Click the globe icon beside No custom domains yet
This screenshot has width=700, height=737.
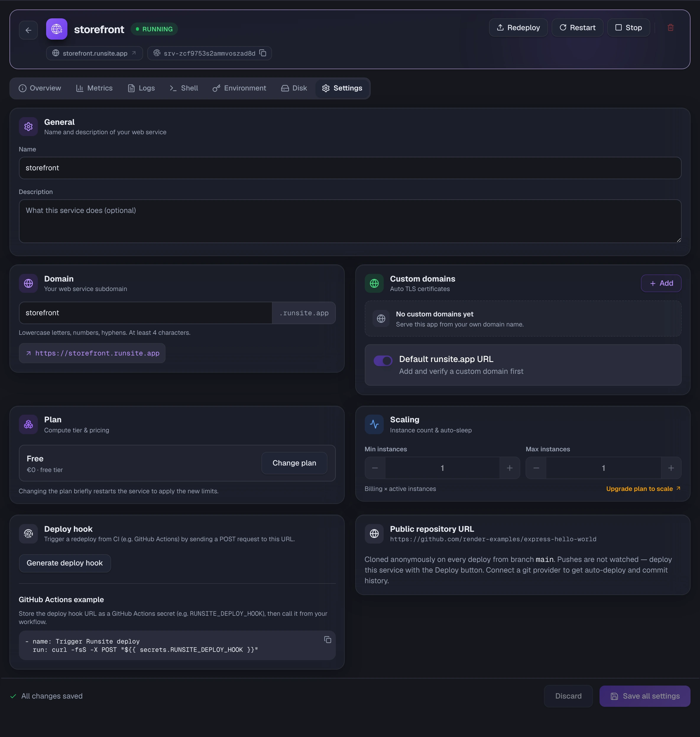click(381, 319)
